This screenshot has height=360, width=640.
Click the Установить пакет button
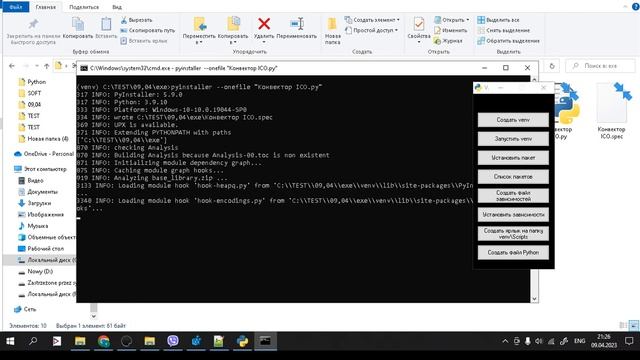[x=513, y=158]
